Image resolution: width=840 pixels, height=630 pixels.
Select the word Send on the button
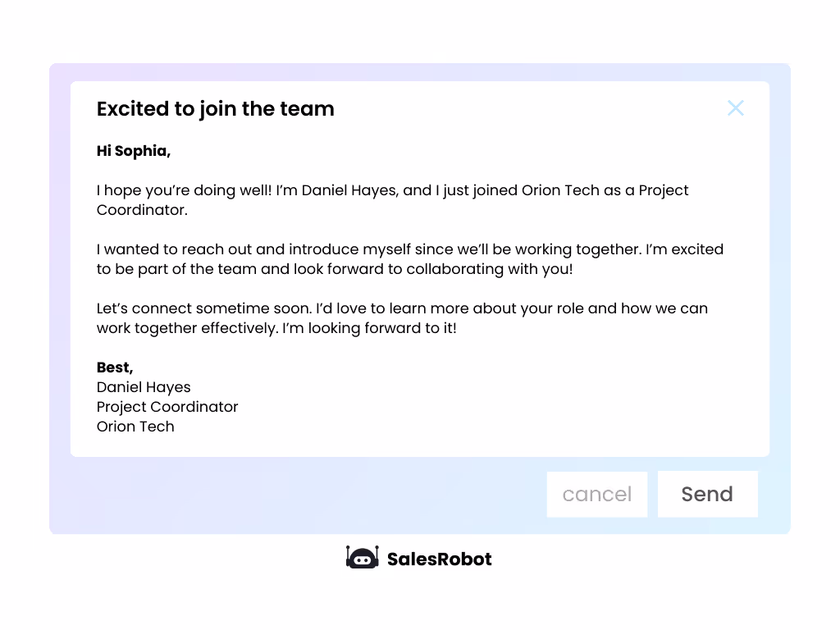[x=706, y=494]
